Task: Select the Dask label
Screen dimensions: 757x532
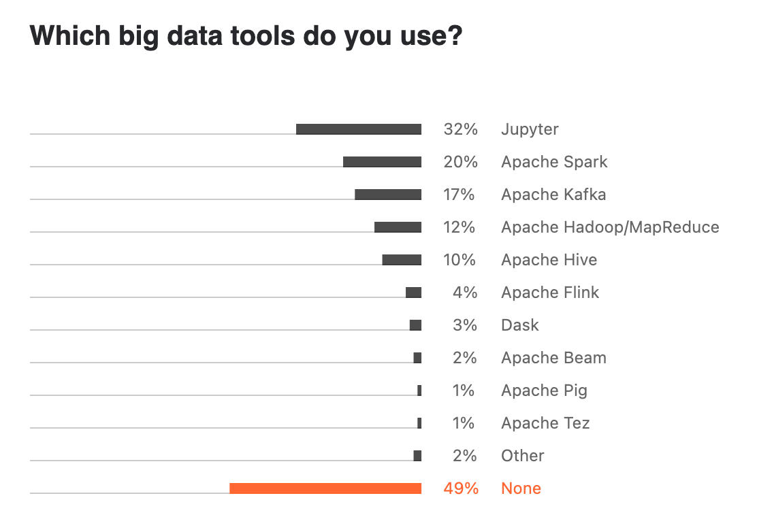Action: (x=520, y=325)
